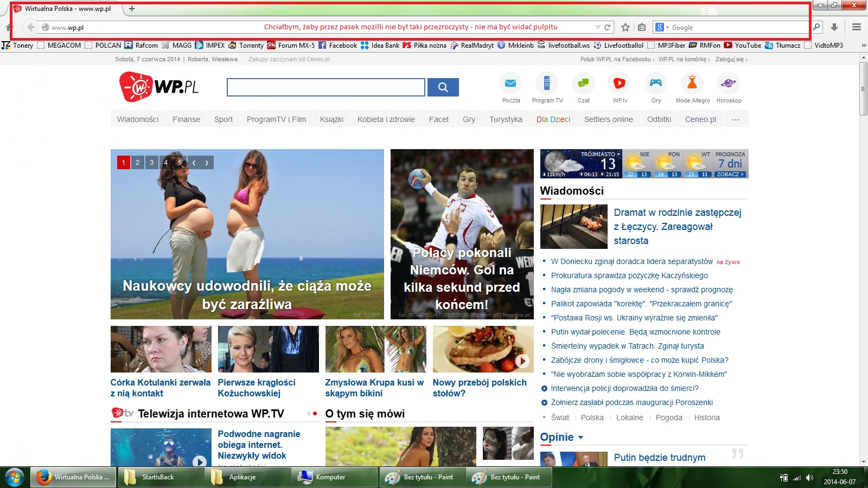Open the WP.tv play icon
868x488 pixels.
point(620,83)
